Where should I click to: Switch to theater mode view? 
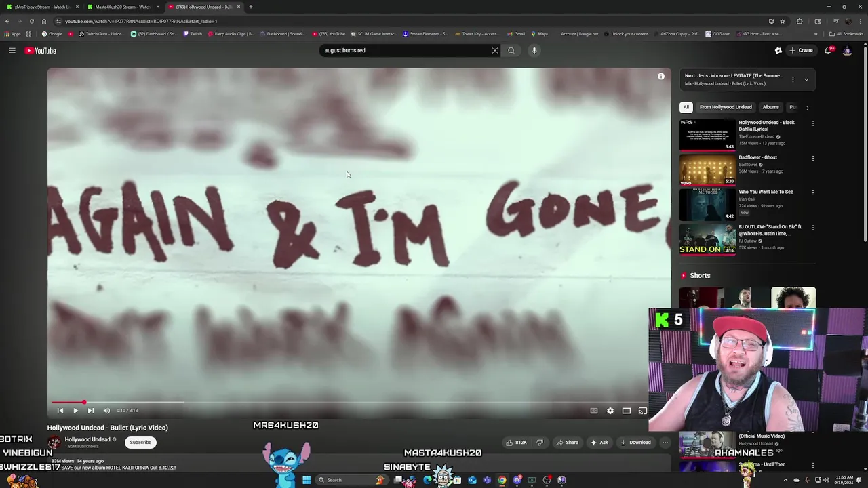coord(627,411)
